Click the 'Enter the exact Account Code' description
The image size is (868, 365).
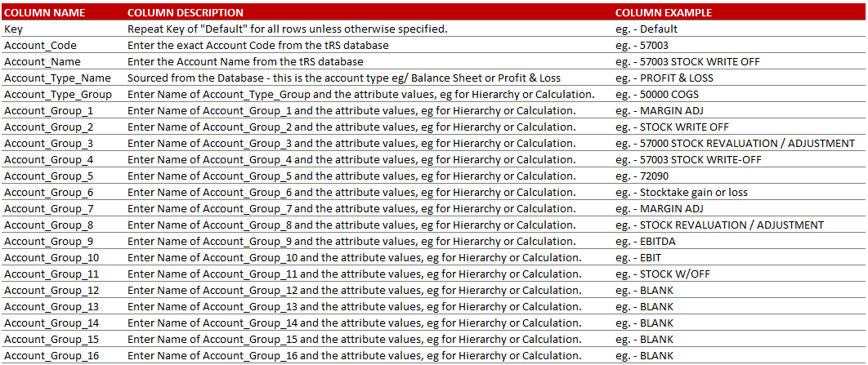pyautogui.click(x=258, y=45)
